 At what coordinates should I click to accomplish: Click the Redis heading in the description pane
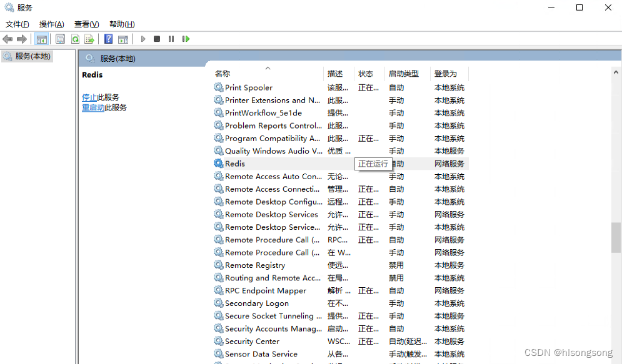pos(92,74)
